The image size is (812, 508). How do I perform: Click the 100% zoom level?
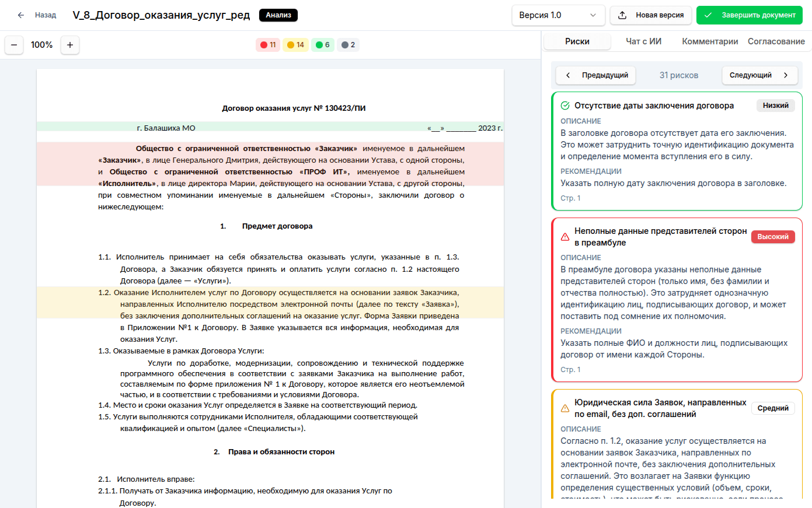(x=42, y=45)
